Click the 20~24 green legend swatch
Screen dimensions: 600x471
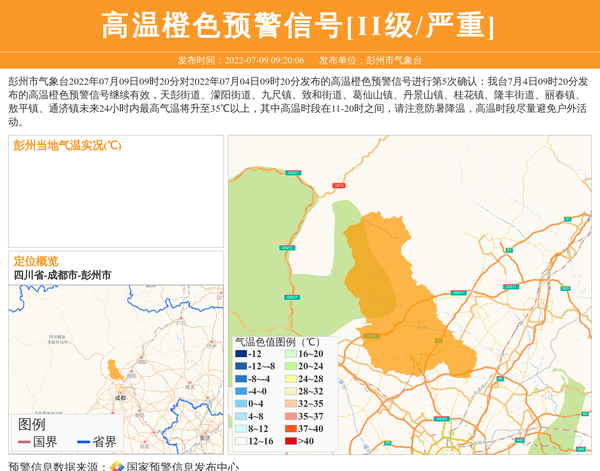tap(290, 366)
